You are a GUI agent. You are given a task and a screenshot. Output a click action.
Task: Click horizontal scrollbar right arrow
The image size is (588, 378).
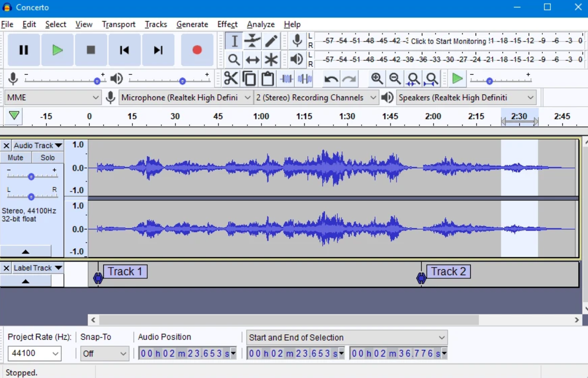tap(577, 320)
